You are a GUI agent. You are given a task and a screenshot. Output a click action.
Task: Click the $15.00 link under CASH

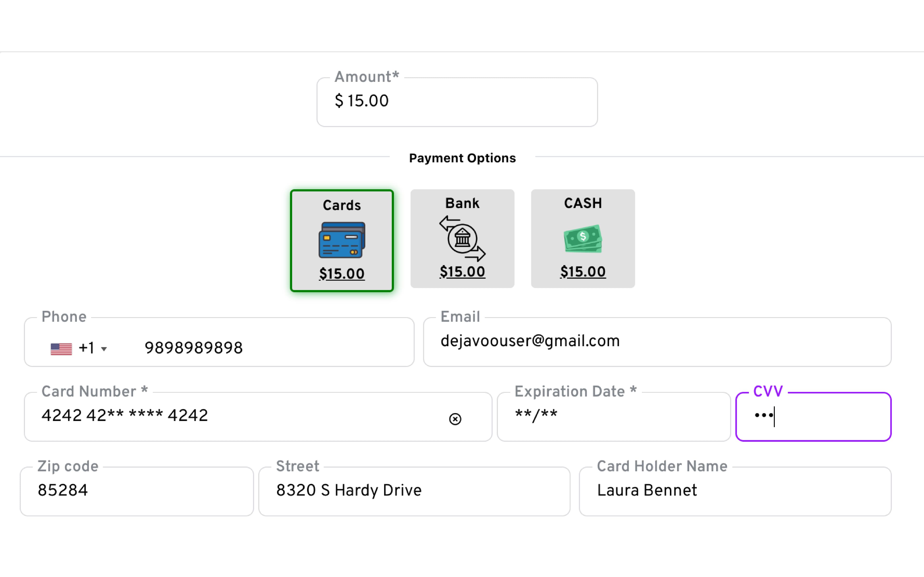coord(583,272)
